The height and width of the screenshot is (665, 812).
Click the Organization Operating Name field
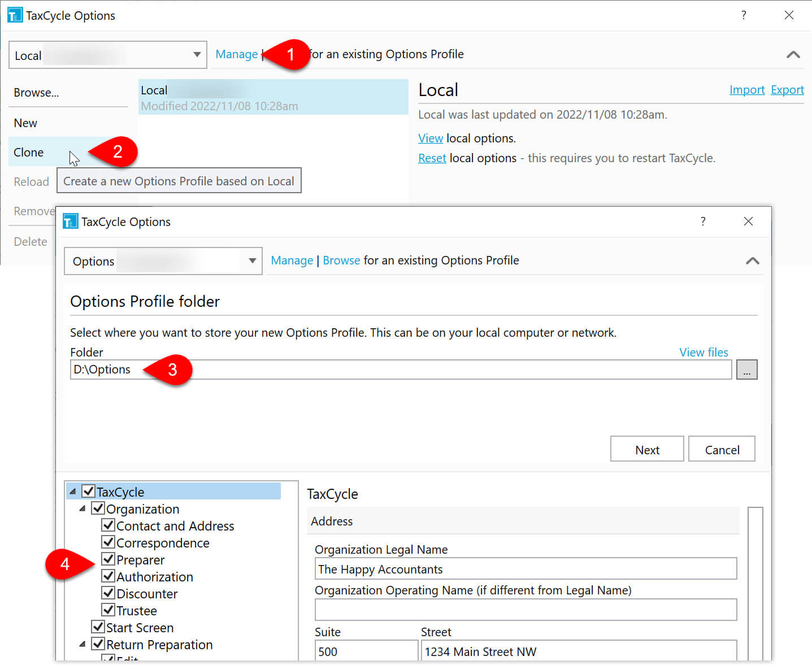[526, 610]
